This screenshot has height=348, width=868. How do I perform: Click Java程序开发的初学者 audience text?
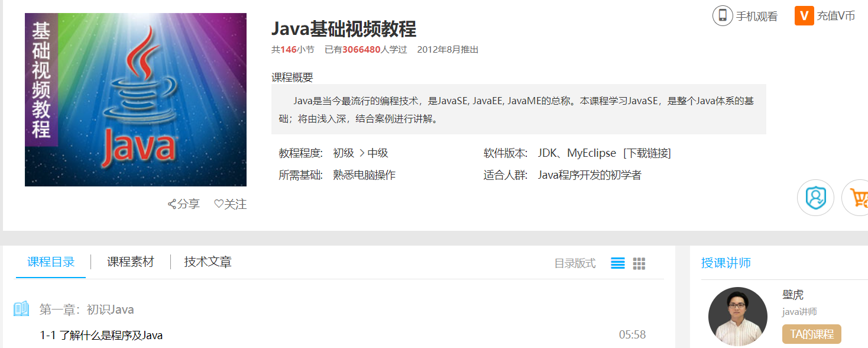pyautogui.click(x=590, y=175)
